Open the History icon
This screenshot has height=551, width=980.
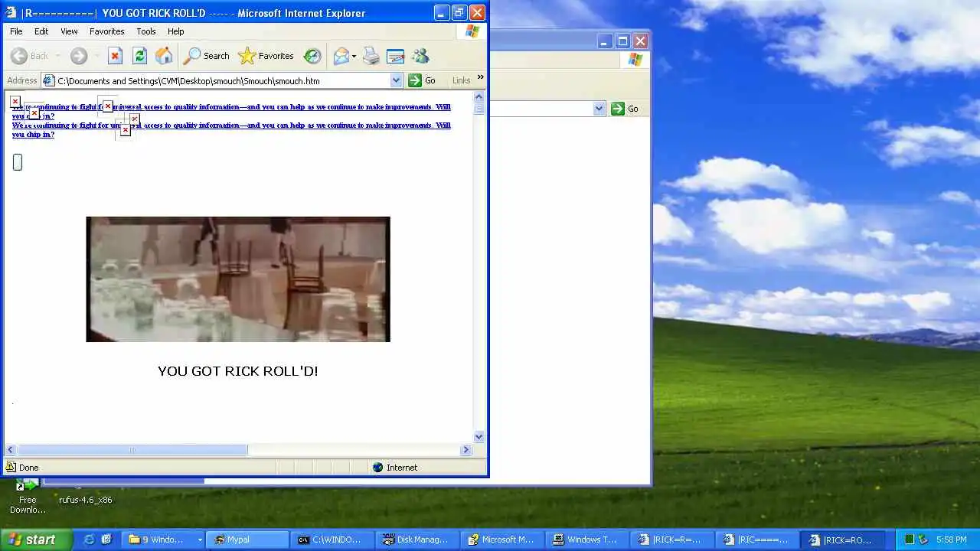click(x=312, y=56)
